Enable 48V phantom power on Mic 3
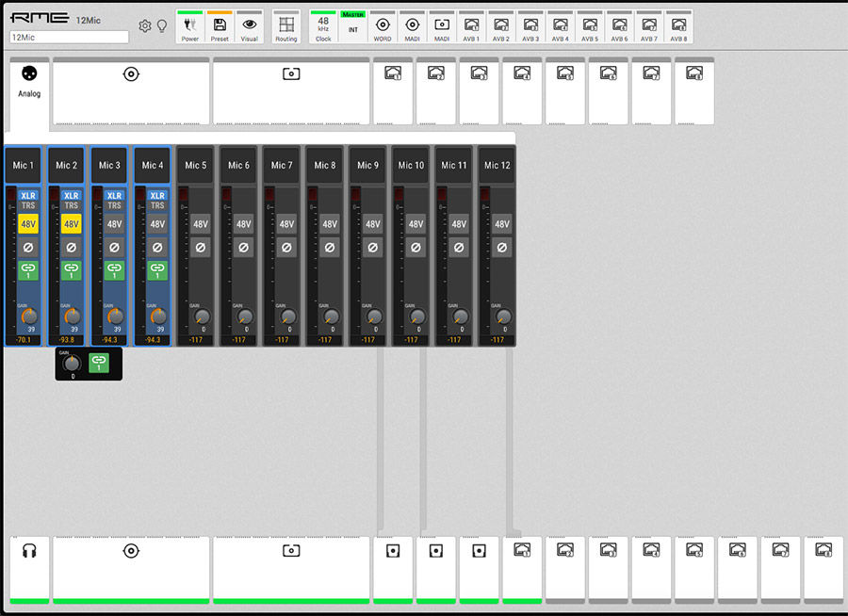This screenshot has height=616, width=848. (x=114, y=224)
